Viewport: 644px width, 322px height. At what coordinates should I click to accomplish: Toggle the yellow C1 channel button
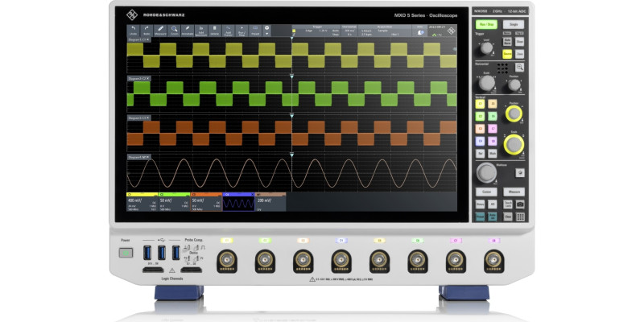pyautogui.click(x=480, y=105)
